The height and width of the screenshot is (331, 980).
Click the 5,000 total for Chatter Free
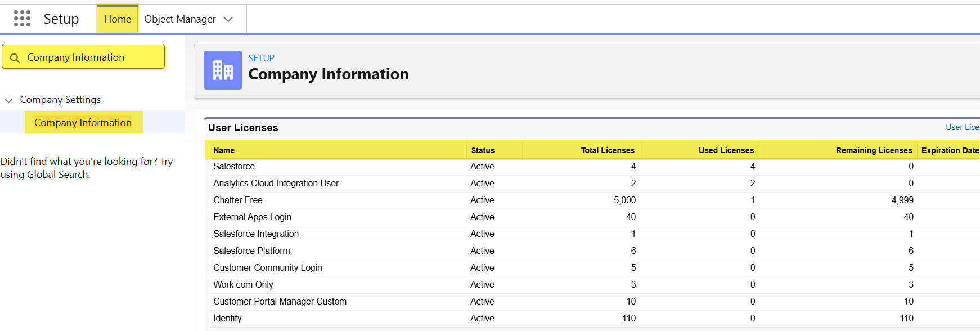click(x=624, y=200)
